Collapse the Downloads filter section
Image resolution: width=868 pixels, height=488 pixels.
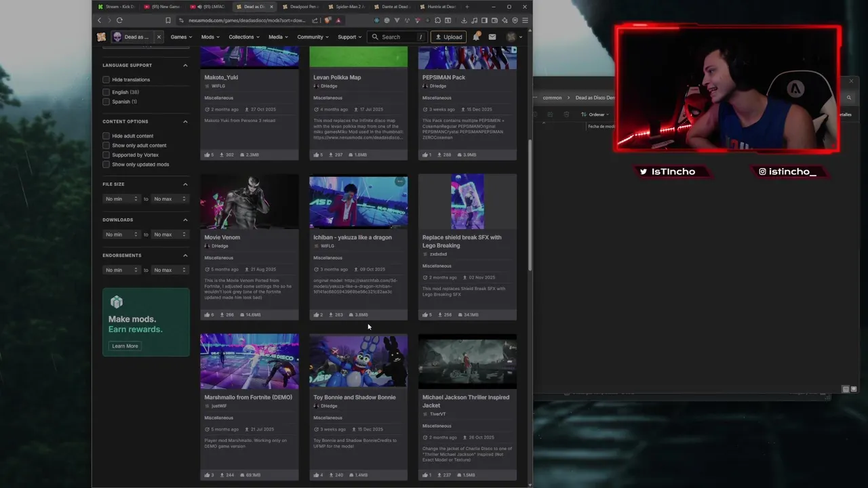click(185, 220)
